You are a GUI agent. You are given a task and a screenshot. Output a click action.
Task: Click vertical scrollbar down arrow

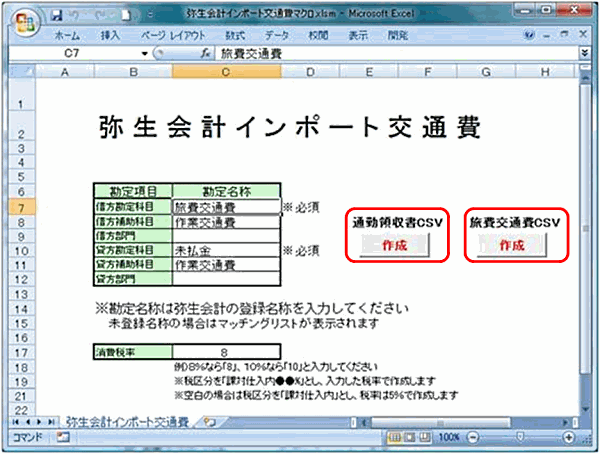585,409
